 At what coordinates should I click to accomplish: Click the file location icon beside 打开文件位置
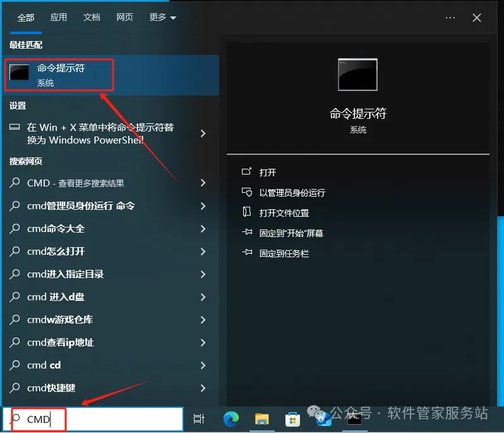(x=246, y=212)
